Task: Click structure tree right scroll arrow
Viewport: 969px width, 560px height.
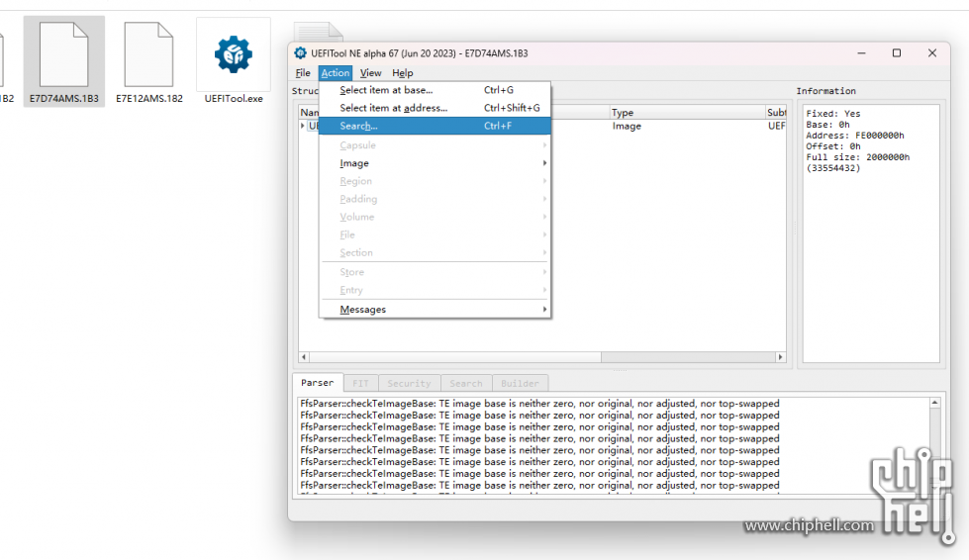Action: 781,357
